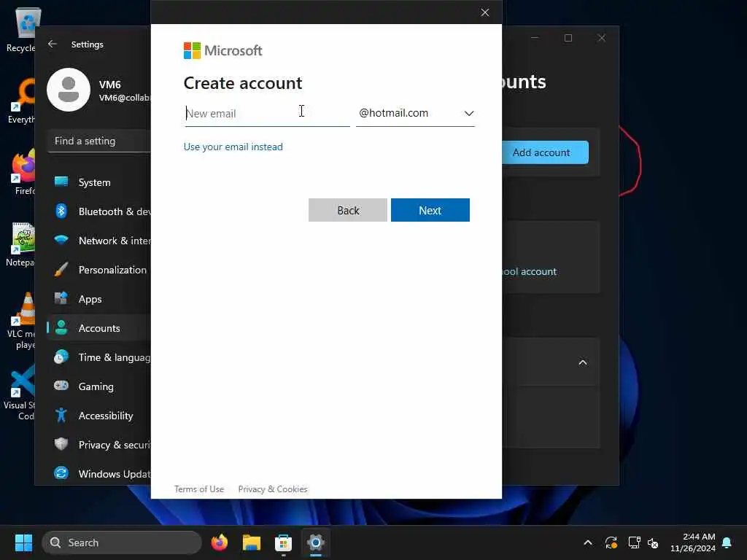Select the Everything desktop shortcut

(x=21, y=101)
